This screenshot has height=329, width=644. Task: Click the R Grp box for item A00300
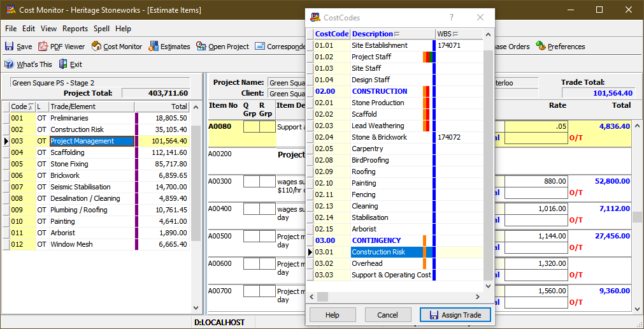268,181
